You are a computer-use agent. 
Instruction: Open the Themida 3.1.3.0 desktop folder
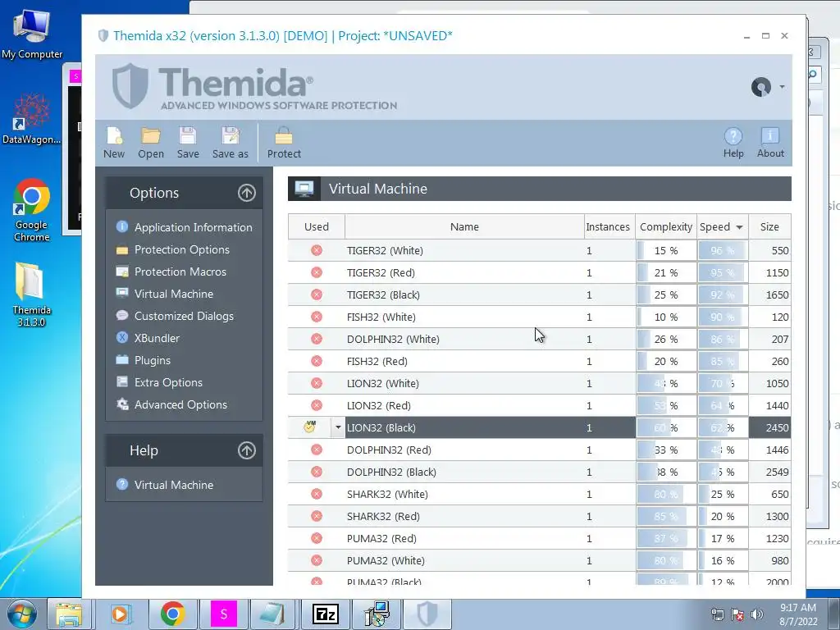point(31,294)
